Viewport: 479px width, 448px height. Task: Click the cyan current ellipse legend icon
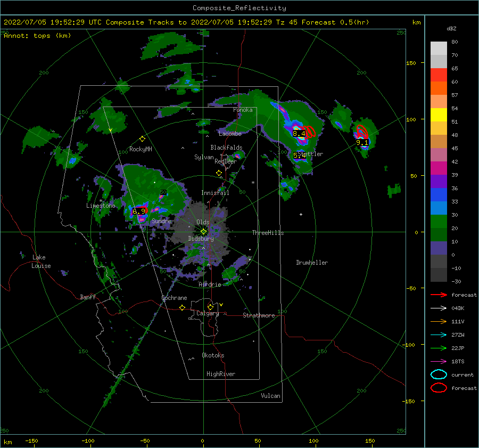tap(439, 374)
